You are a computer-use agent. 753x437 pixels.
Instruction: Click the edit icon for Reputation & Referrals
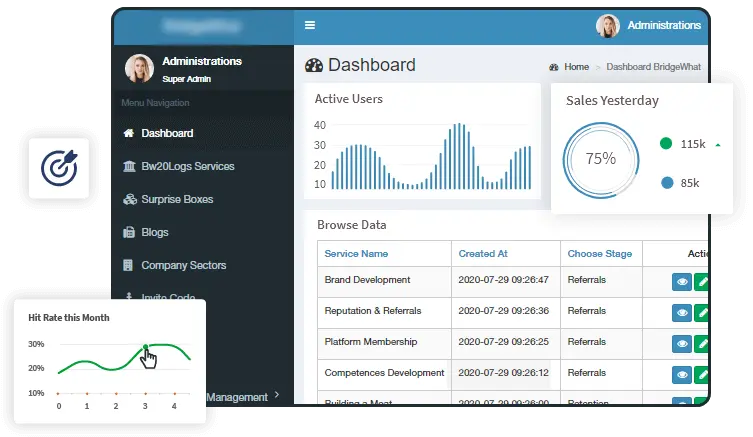click(x=702, y=313)
